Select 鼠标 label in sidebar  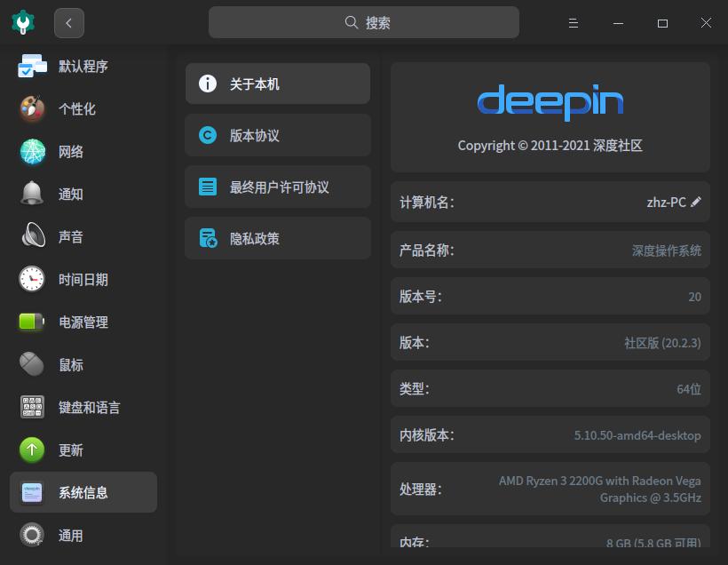click(71, 365)
